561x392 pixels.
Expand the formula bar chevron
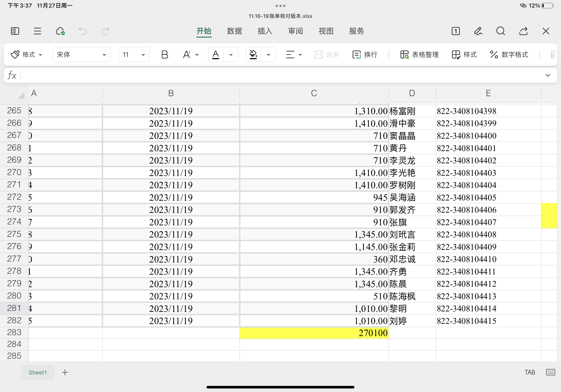click(548, 75)
